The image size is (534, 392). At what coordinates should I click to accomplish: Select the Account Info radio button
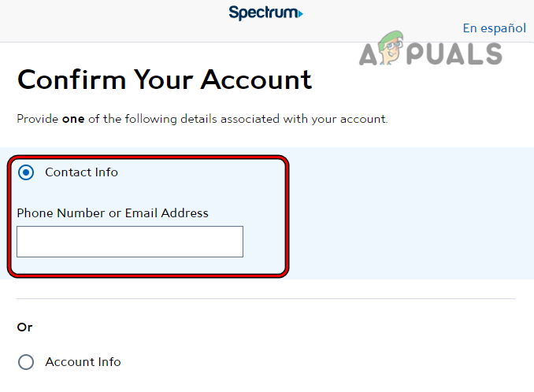coord(26,362)
